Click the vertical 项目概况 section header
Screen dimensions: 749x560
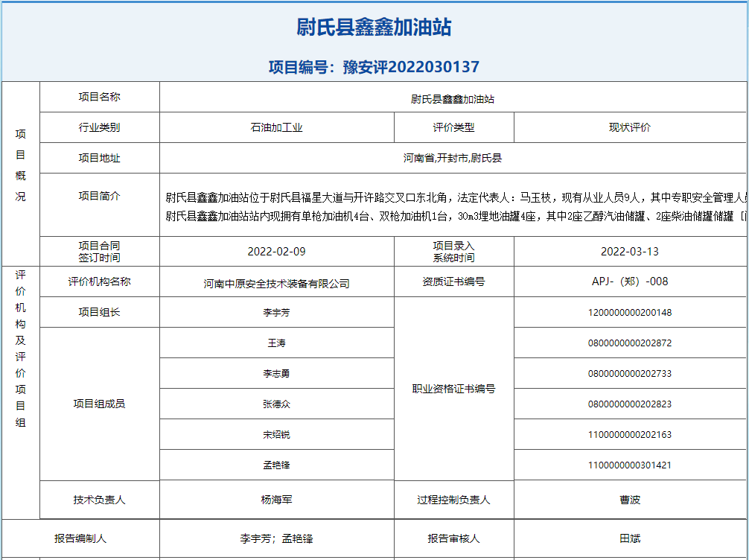point(21,165)
